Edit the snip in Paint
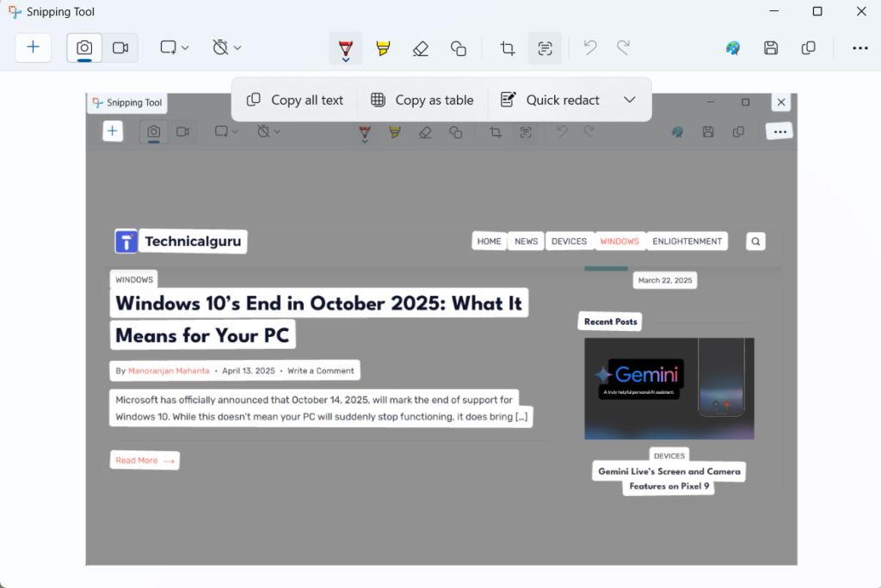The width and height of the screenshot is (881, 588). tap(733, 48)
